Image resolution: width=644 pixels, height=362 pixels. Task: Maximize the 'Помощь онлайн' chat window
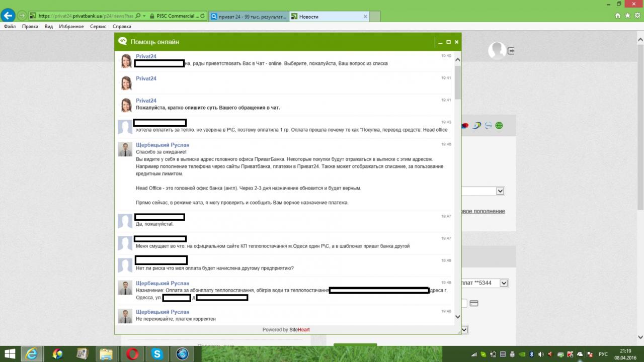click(x=448, y=42)
